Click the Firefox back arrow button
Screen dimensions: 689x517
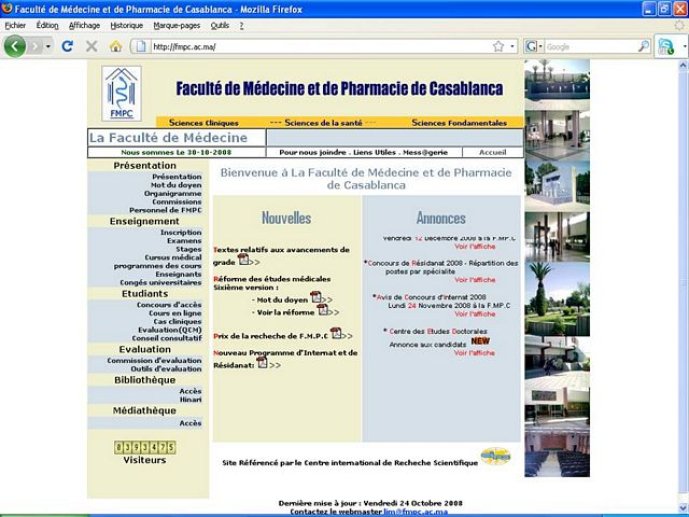(14, 46)
